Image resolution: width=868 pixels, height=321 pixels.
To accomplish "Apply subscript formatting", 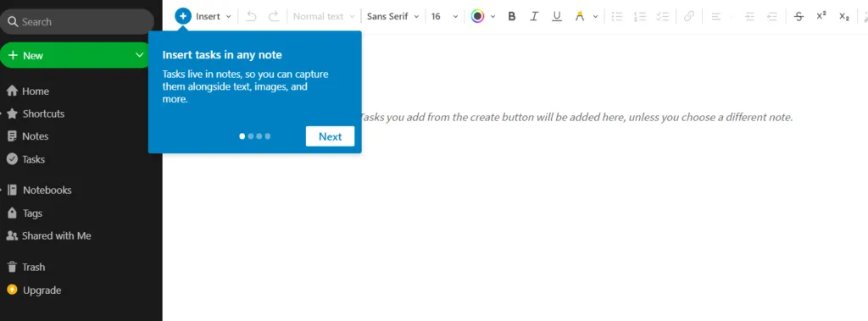I will click(843, 17).
